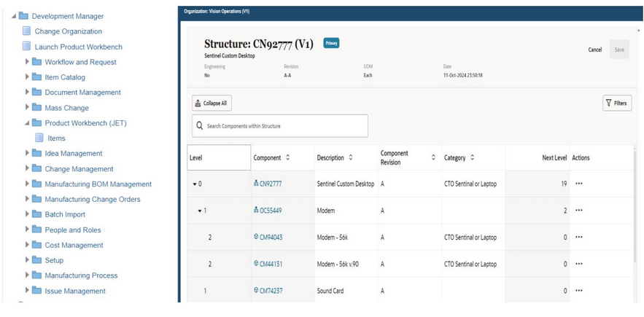This screenshot has height=317, width=644.
Task: Open actions menu for Modem OC55449 row
Action: [x=578, y=211]
